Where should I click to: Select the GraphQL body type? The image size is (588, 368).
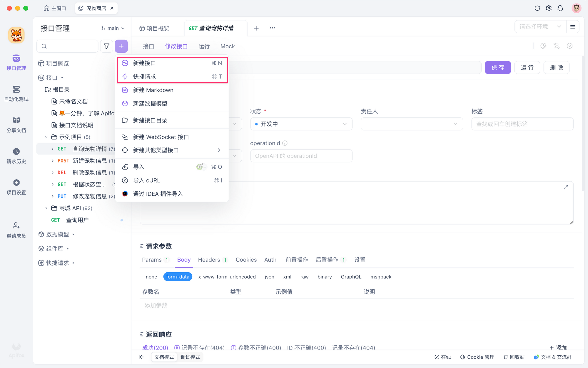tap(351, 277)
